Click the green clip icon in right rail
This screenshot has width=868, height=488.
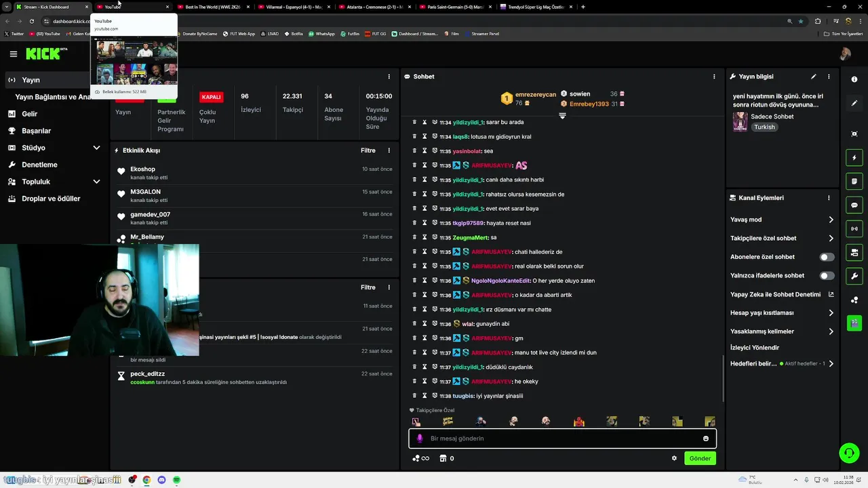(854, 323)
